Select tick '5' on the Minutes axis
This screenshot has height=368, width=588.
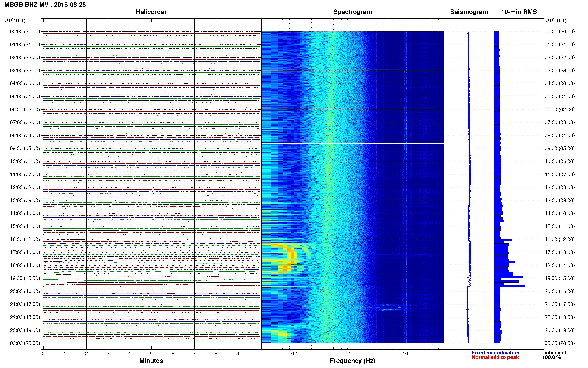(x=151, y=354)
